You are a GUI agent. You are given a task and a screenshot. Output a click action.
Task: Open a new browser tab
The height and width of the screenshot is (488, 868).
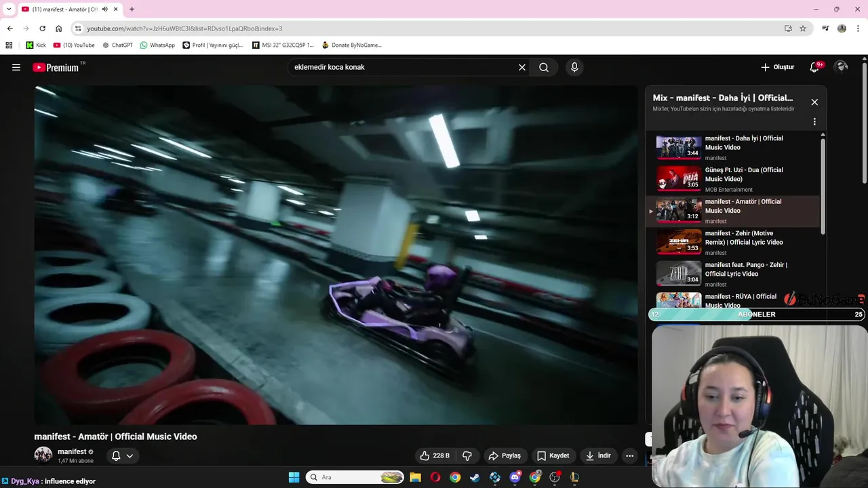[x=132, y=9]
